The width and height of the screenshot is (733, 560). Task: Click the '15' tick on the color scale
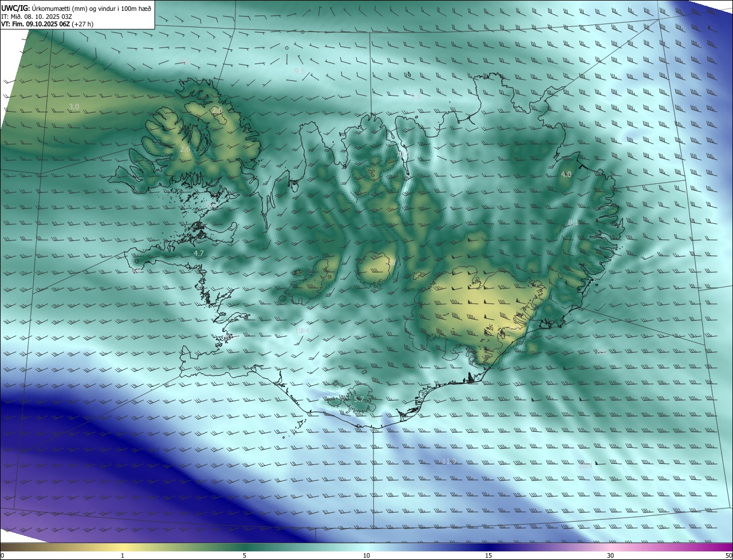488,555
